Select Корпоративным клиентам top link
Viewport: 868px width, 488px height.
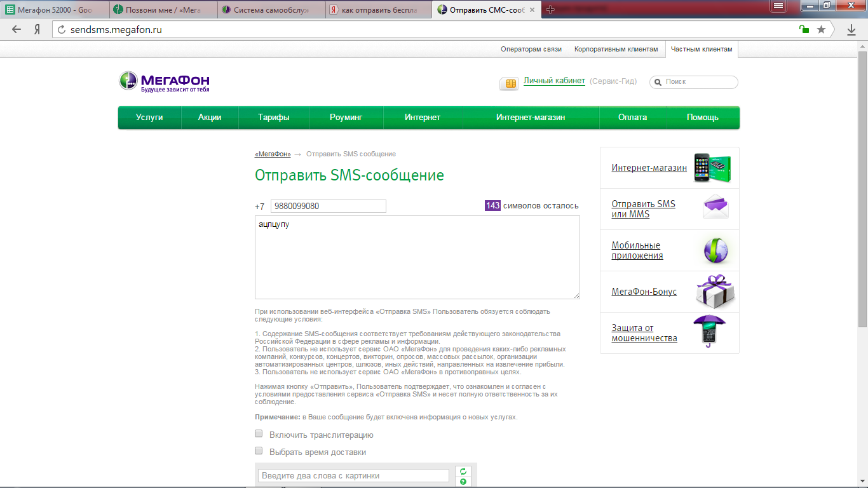point(616,49)
